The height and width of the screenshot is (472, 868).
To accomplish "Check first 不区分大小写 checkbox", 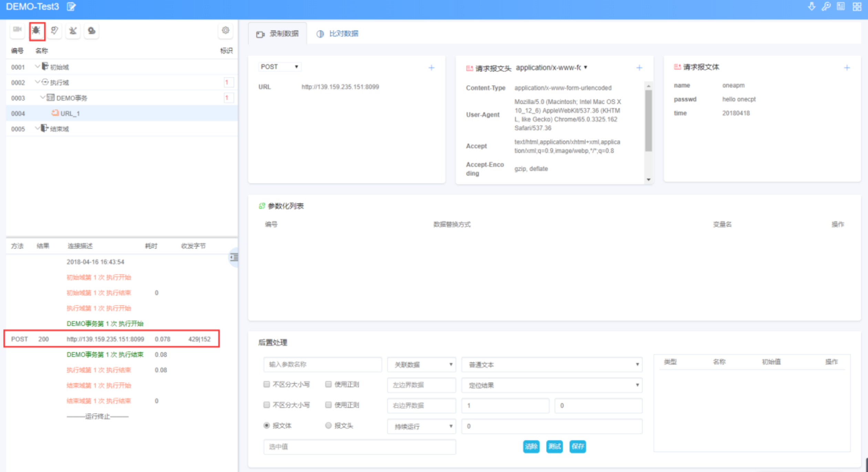I will 266,384.
